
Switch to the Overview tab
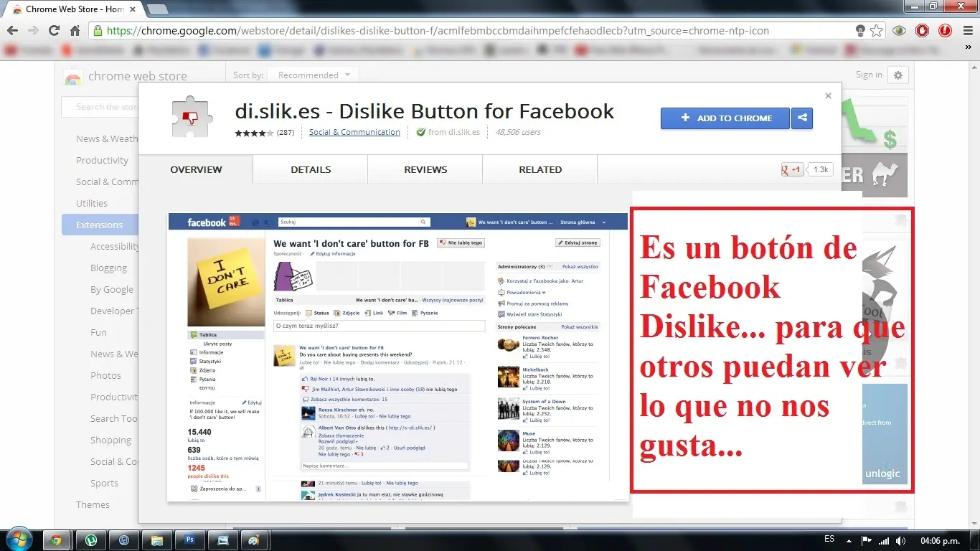point(196,169)
